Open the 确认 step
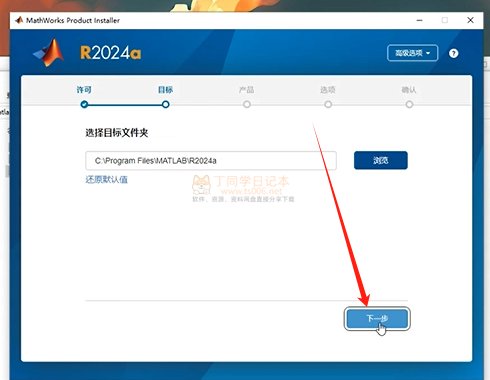This screenshot has height=380, width=490. click(409, 90)
